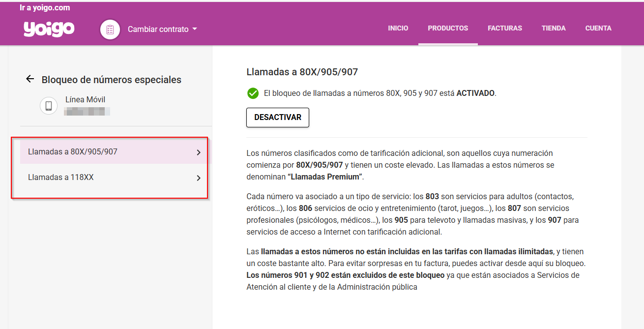Click the Yoigo logo
This screenshot has height=329, width=644.
pos(49,29)
